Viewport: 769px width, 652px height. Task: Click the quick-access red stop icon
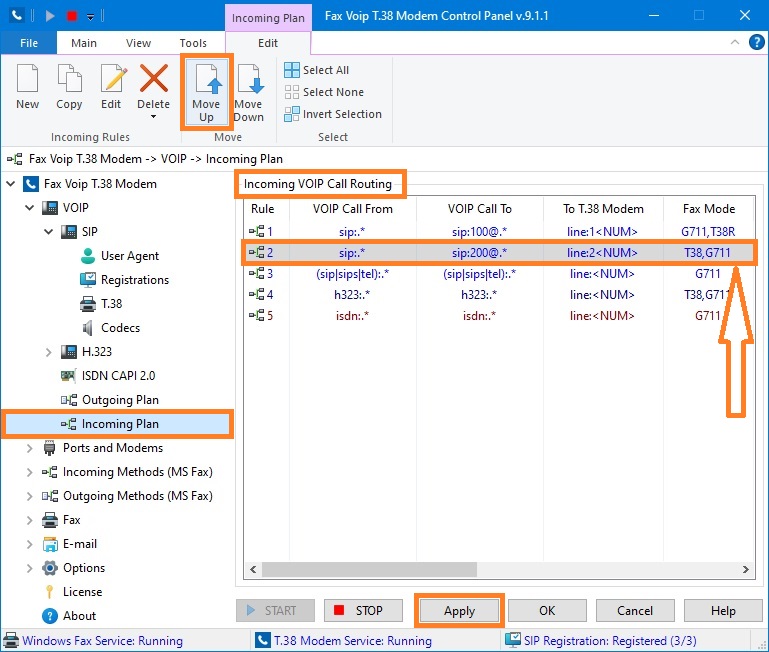point(72,16)
